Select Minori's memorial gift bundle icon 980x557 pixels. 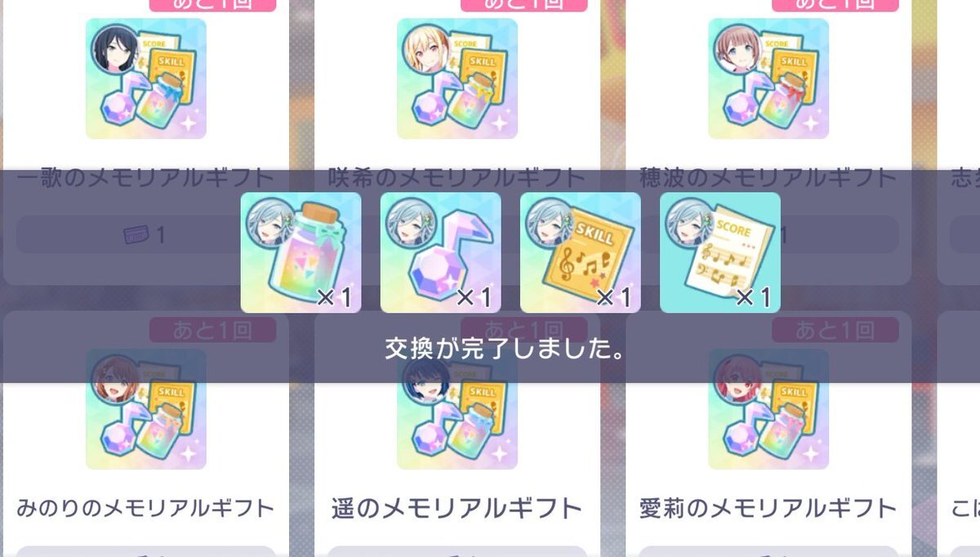[146, 409]
